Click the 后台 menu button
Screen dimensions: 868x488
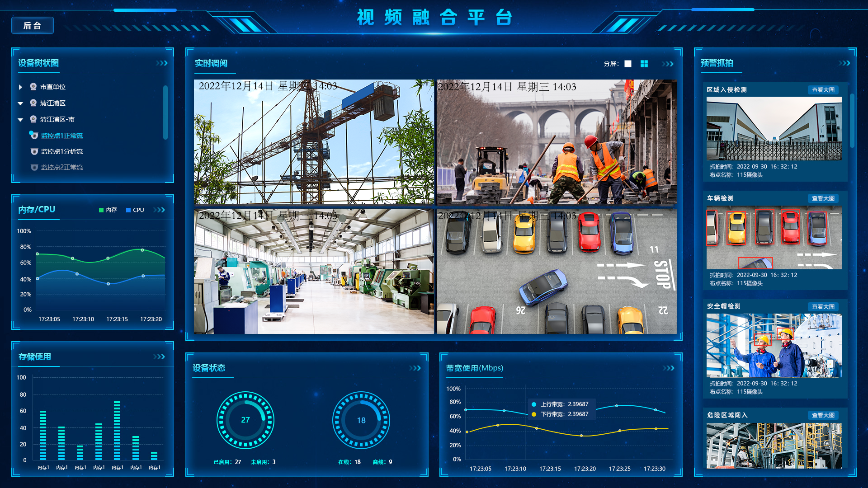[31, 25]
